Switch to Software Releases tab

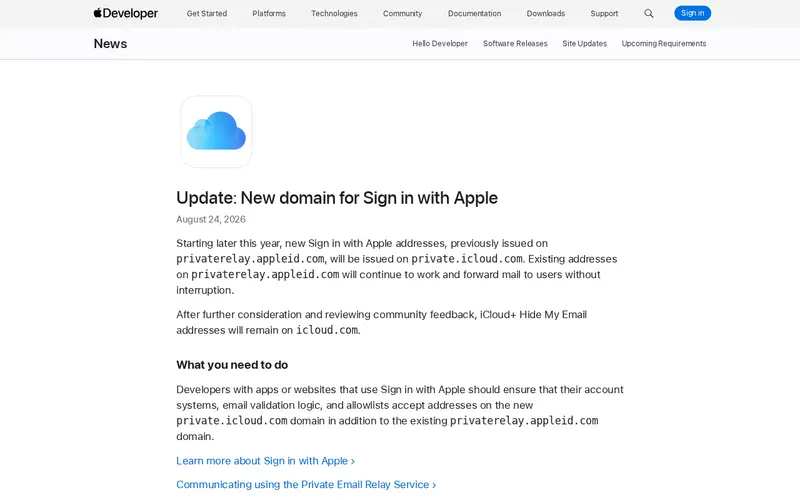[515, 44]
